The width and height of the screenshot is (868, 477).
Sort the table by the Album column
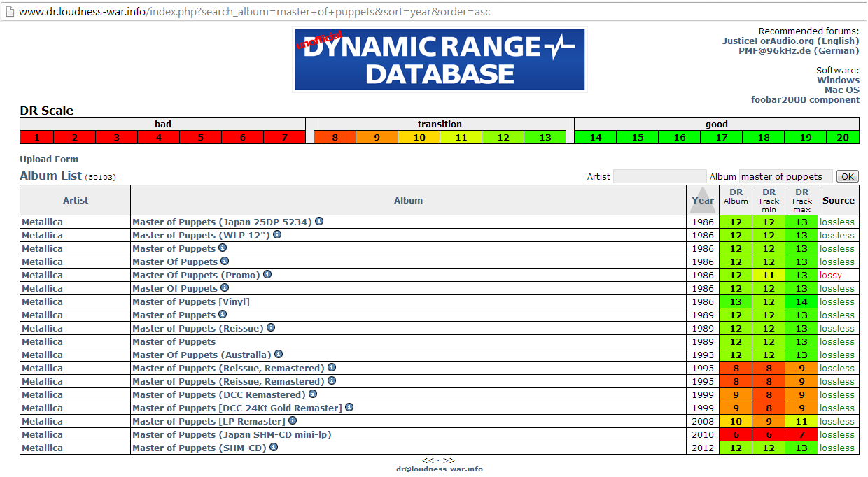coord(408,200)
